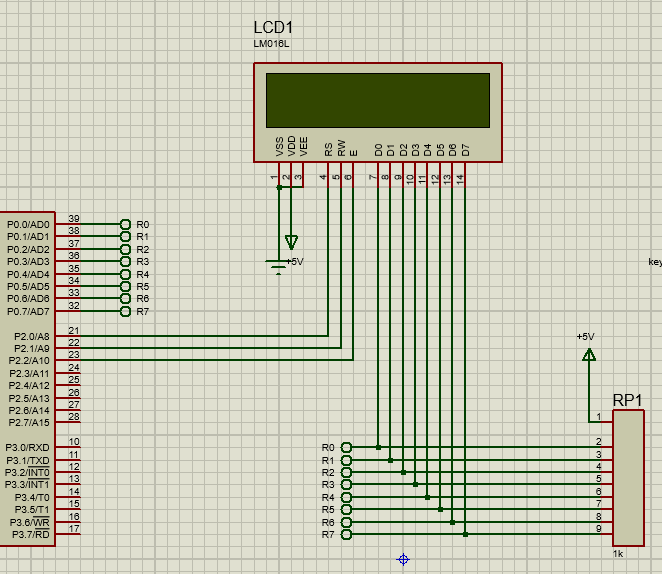Select the P2.0/A8 pin label
Image resolution: width=662 pixels, height=574 pixels.
pos(32,336)
